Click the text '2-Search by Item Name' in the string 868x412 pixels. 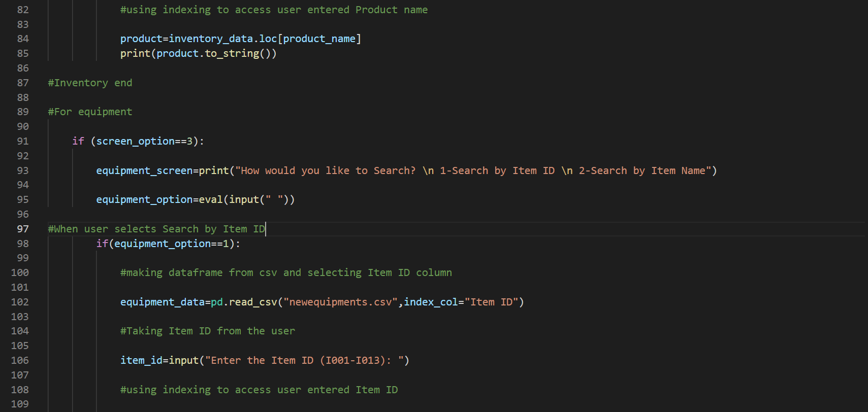click(x=642, y=170)
